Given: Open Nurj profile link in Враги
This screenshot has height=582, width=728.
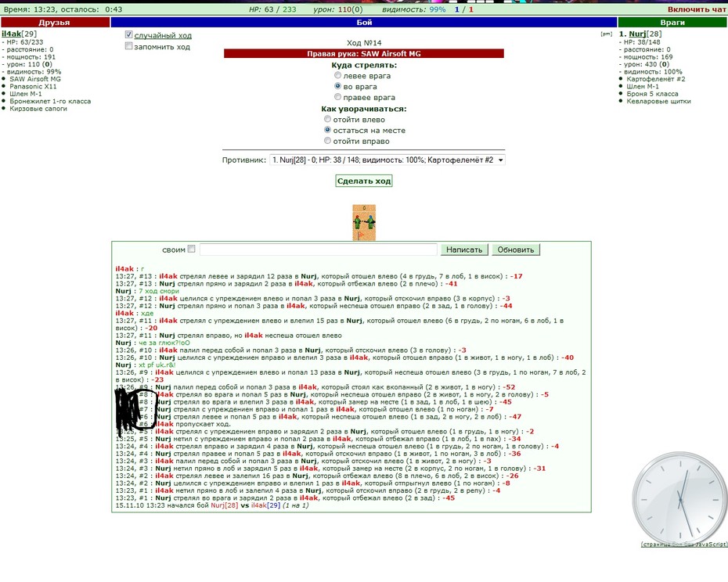Looking at the screenshot, I should tap(637, 34).
